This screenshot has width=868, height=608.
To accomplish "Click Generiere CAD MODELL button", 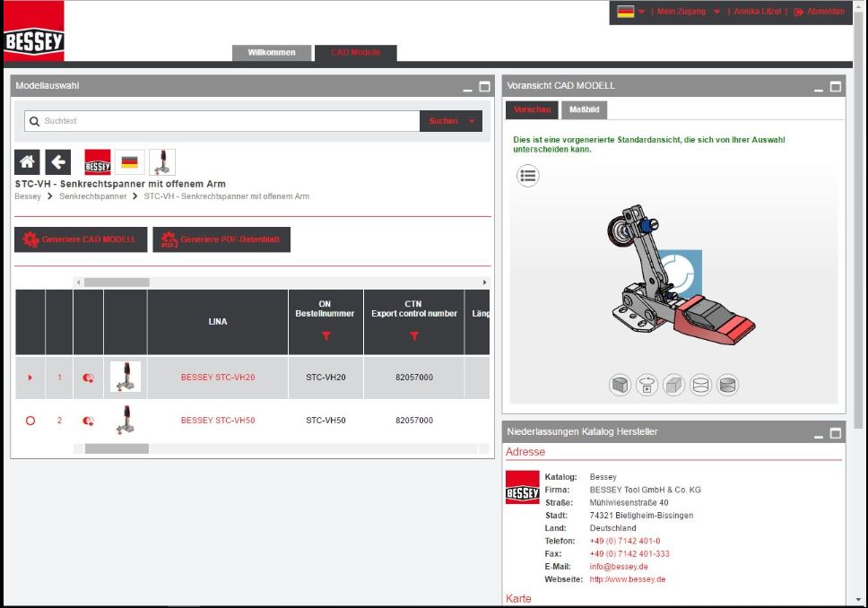I will [81, 239].
